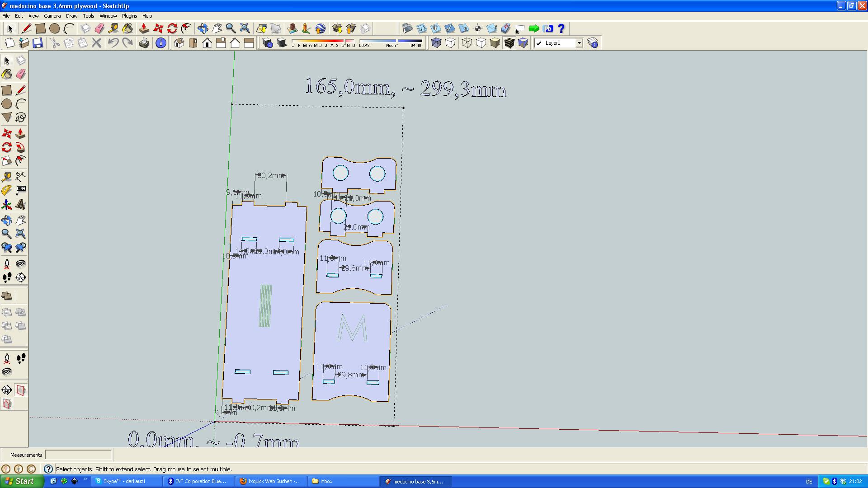Activate the Paint Bucket tool

coord(128,28)
